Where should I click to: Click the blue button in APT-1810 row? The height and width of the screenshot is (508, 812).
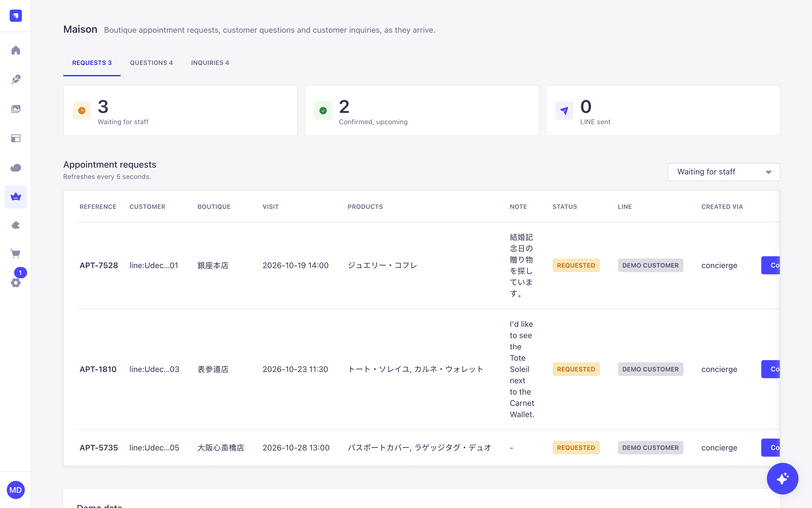(770, 369)
